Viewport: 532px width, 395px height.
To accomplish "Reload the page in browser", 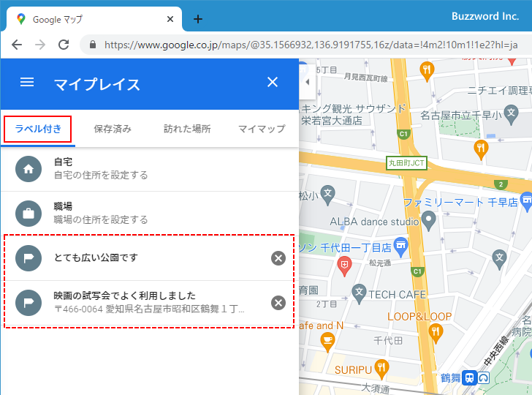I will pos(64,45).
